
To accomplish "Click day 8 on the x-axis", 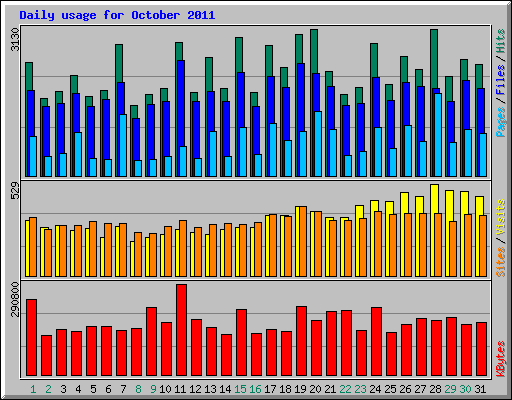I will coord(138,389).
